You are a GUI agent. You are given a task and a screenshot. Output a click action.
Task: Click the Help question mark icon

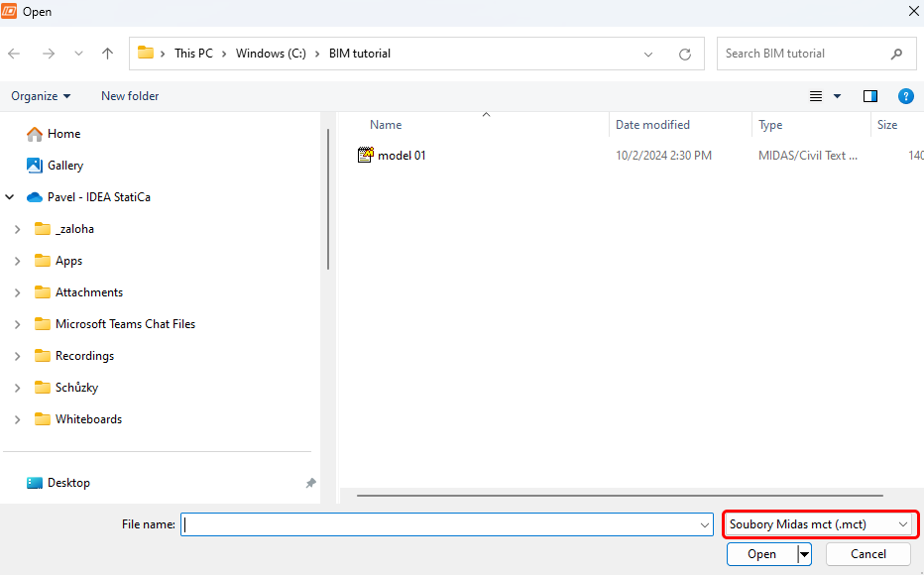pos(905,96)
